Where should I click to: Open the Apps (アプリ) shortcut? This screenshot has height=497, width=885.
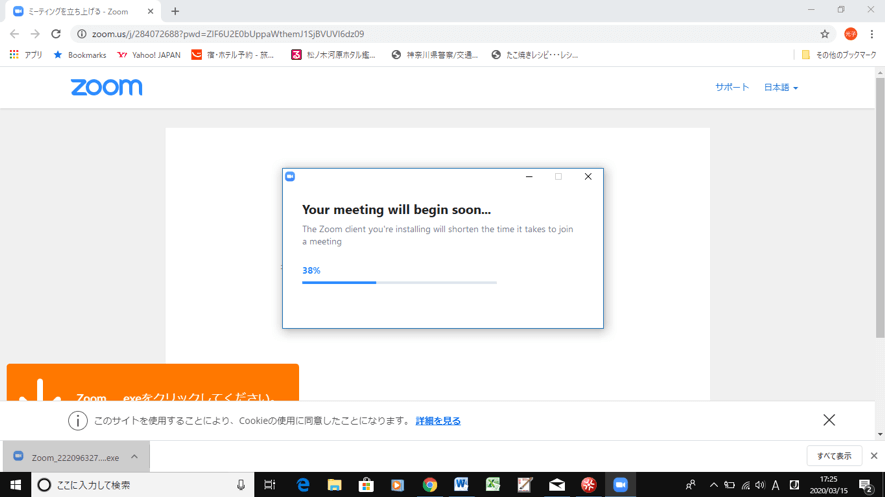(x=26, y=55)
